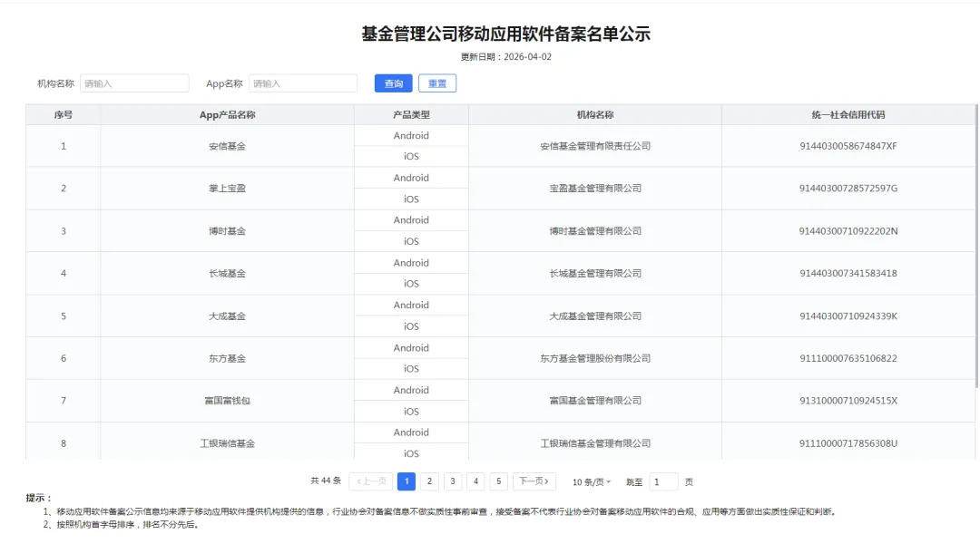Click 东方基金管理股份有限公司 institution cell
The width and height of the screenshot is (980, 544).
coord(595,358)
